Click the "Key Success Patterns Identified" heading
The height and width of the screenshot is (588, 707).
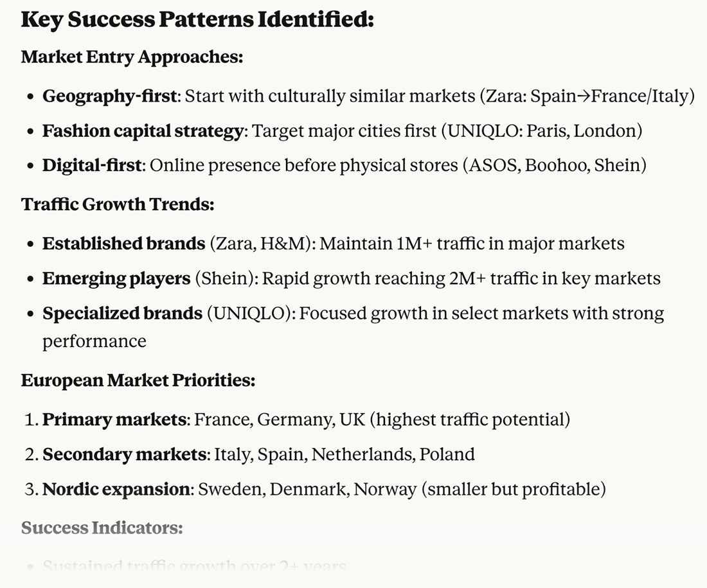click(197, 19)
